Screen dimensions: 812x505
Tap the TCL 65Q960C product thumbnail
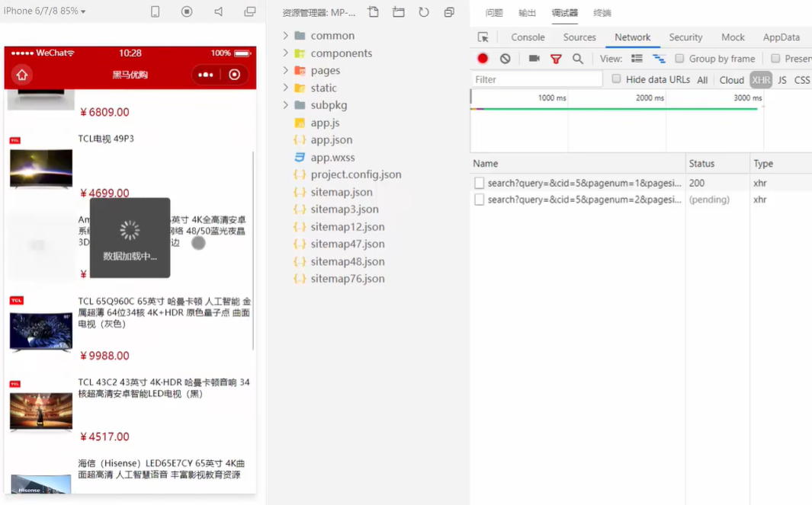41,331
